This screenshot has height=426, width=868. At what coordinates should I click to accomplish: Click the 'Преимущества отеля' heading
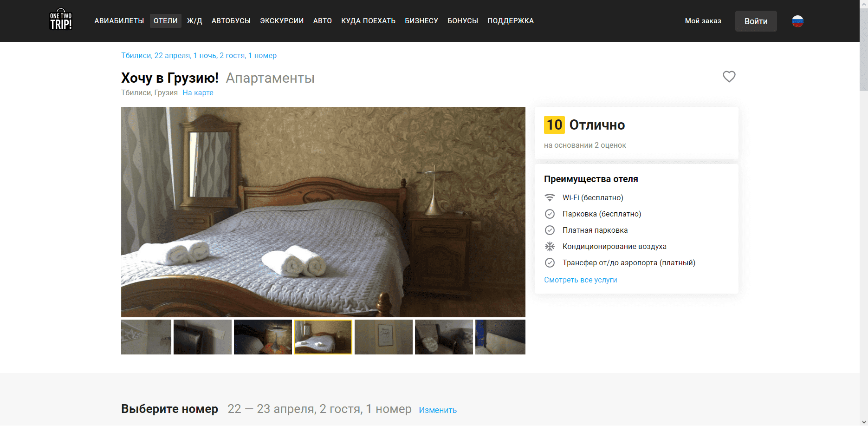pyautogui.click(x=591, y=179)
